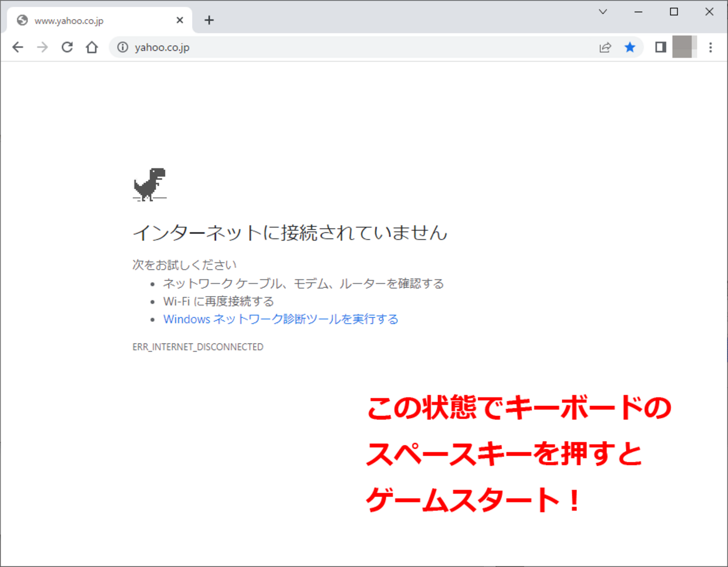This screenshot has height=567, width=728.
Task: Close the www.yahoo.co.jp tab
Action: 180,20
